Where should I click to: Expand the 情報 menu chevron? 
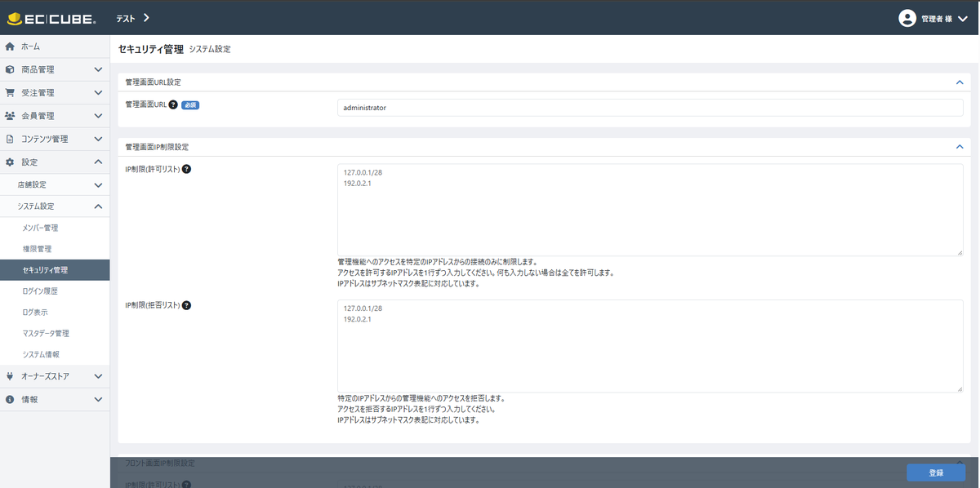click(98, 400)
